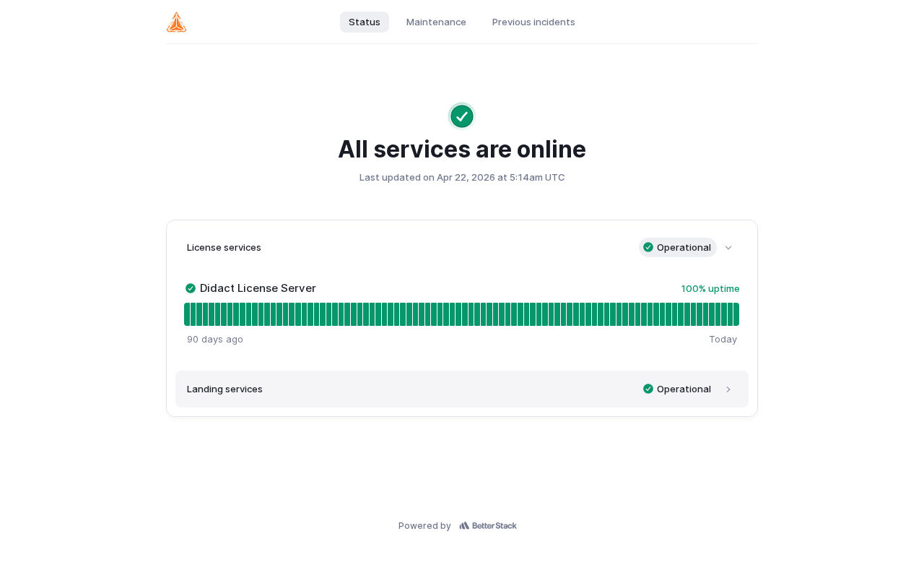
Task: Click the Didact License Server name
Action: coord(258,288)
